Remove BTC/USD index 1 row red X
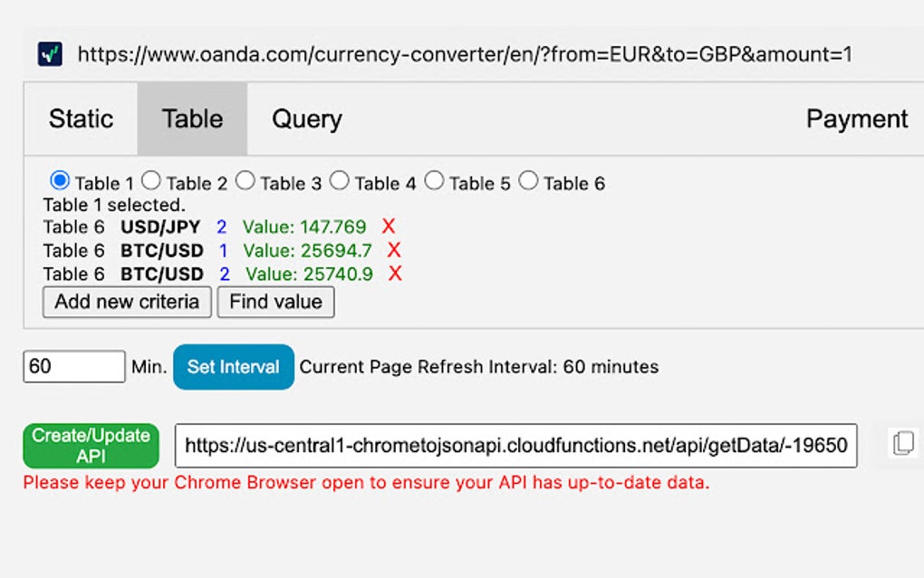 coord(394,250)
